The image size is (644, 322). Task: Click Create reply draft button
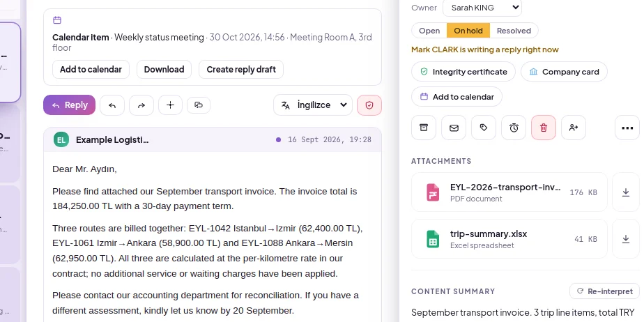click(241, 70)
